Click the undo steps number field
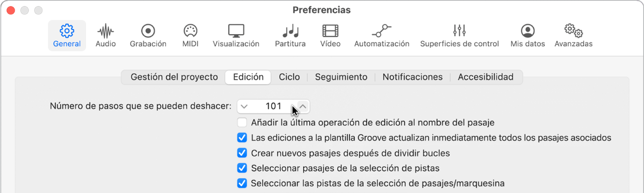644x193 pixels. [273, 106]
